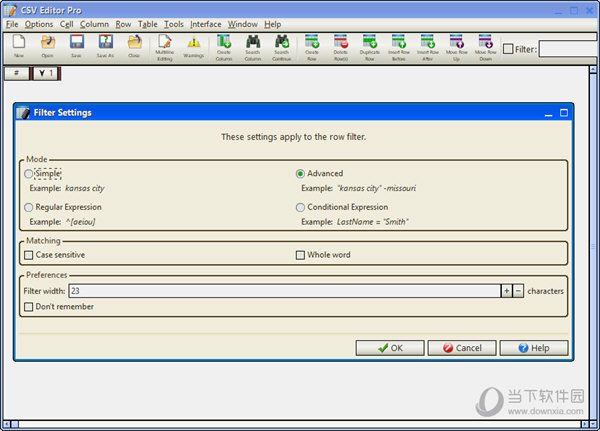Open the Row menu
600x431 pixels.
[123, 24]
